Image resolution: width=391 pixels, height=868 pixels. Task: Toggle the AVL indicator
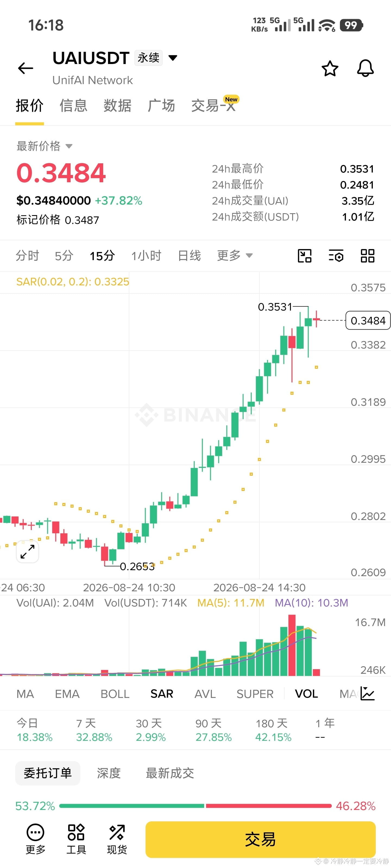[205, 694]
